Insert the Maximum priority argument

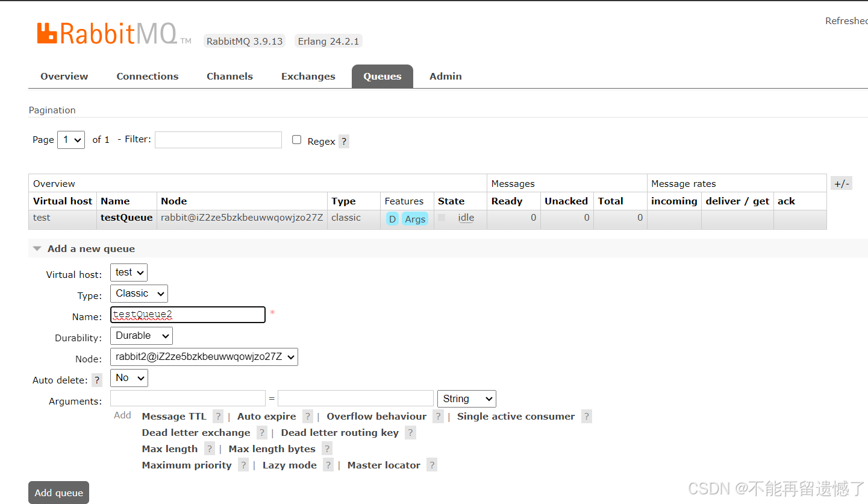(187, 465)
